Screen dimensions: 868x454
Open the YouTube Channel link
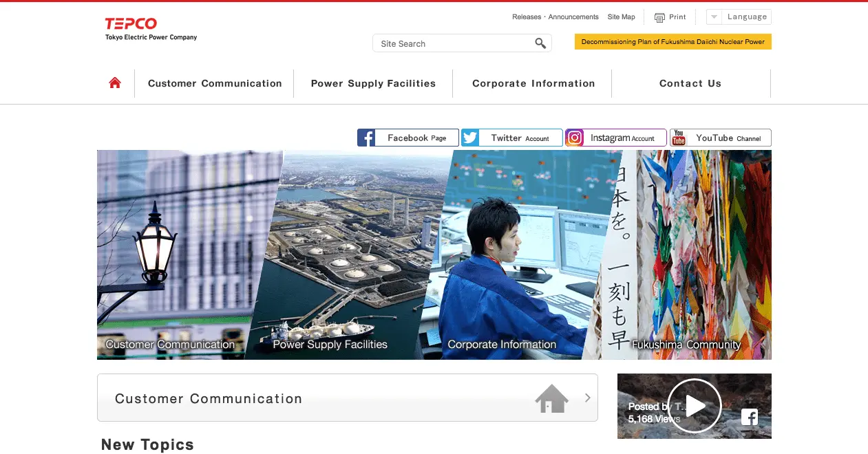[x=721, y=138]
